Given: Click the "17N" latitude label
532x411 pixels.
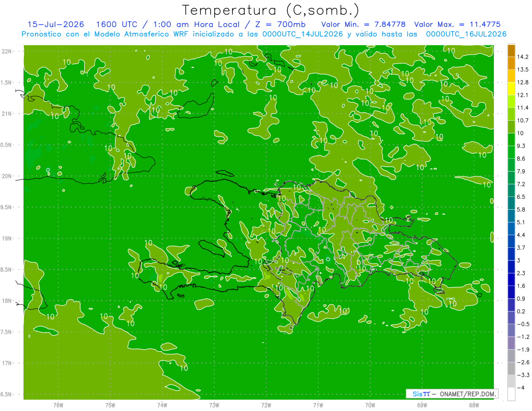Looking at the screenshot, I should [6, 363].
